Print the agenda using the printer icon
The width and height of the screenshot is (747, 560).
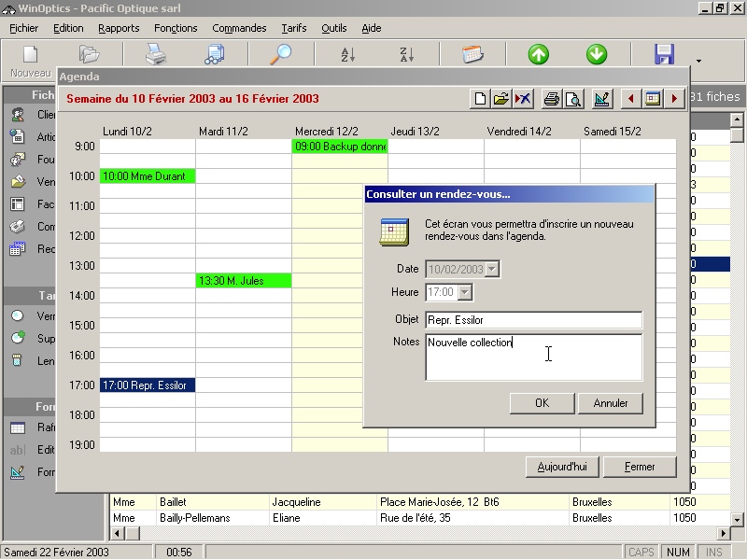(552, 99)
